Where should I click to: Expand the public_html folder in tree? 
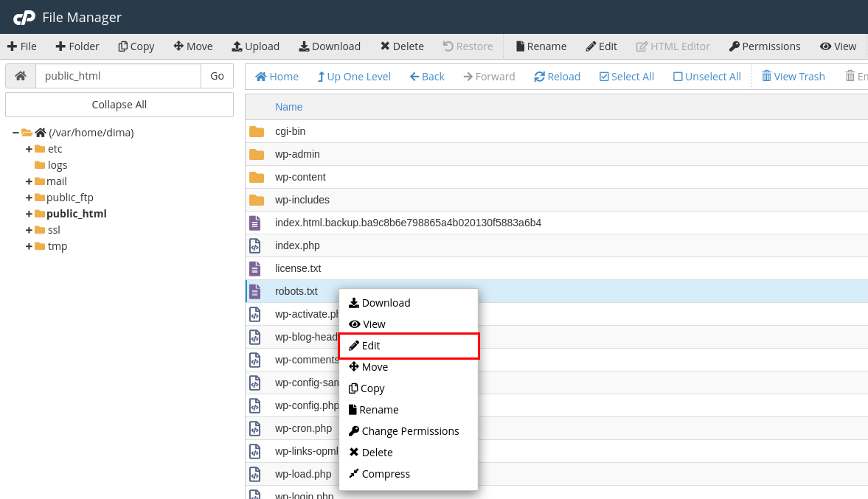29,214
